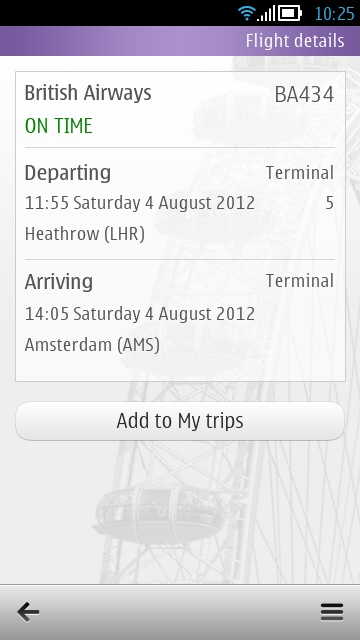Tap Heathrow (LHR) airport name
360x640 pixels.
click(85, 234)
